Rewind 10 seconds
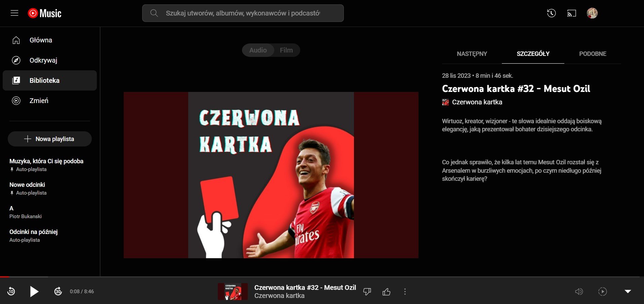This screenshot has height=304, width=644. point(11,291)
